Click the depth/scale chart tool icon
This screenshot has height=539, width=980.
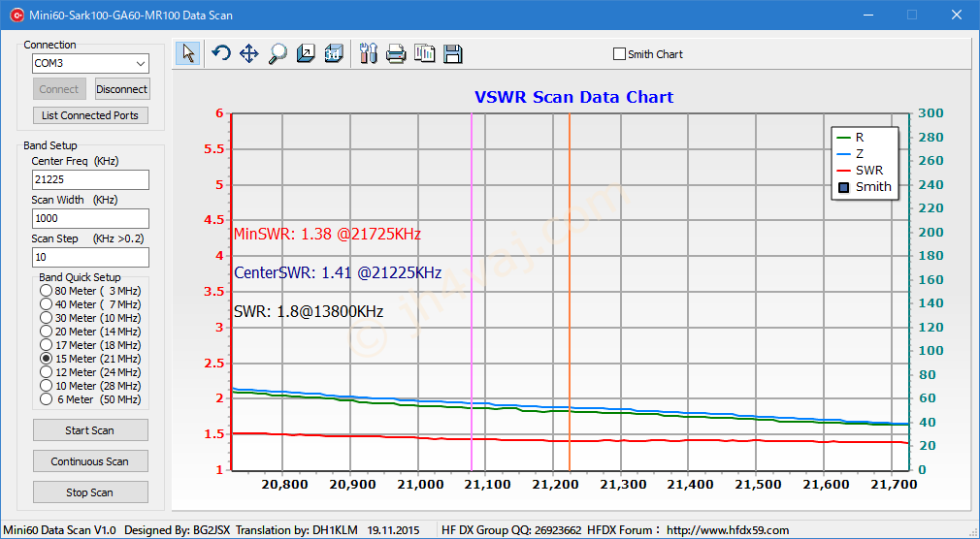(306, 53)
